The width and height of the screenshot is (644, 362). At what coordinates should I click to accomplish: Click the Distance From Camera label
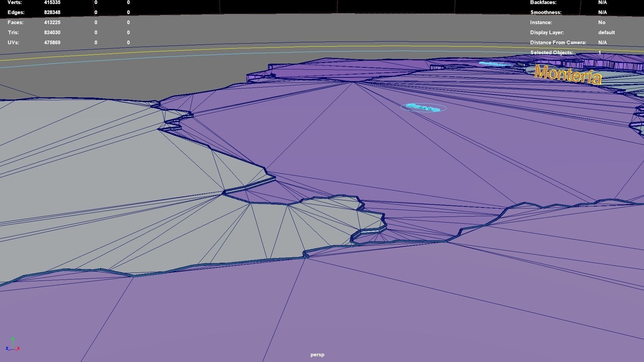558,43
